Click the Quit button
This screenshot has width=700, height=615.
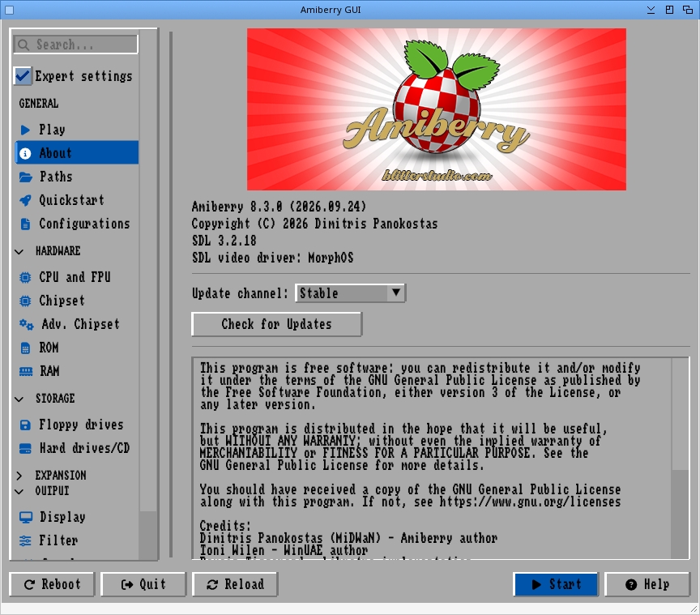(x=143, y=584)
